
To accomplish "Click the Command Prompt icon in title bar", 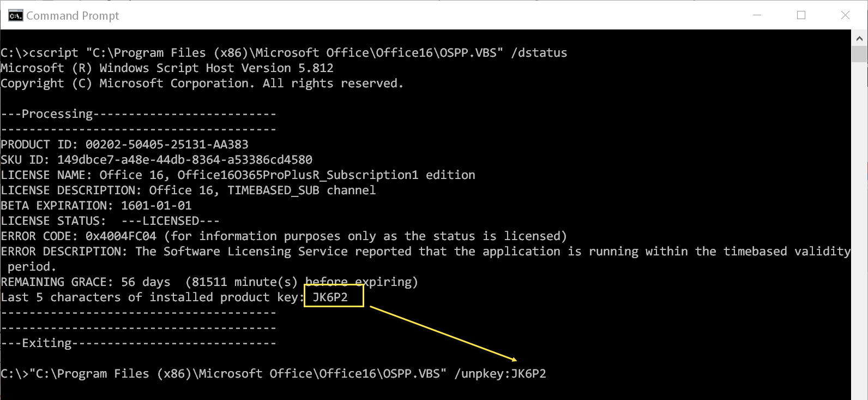I will point(15,15).
